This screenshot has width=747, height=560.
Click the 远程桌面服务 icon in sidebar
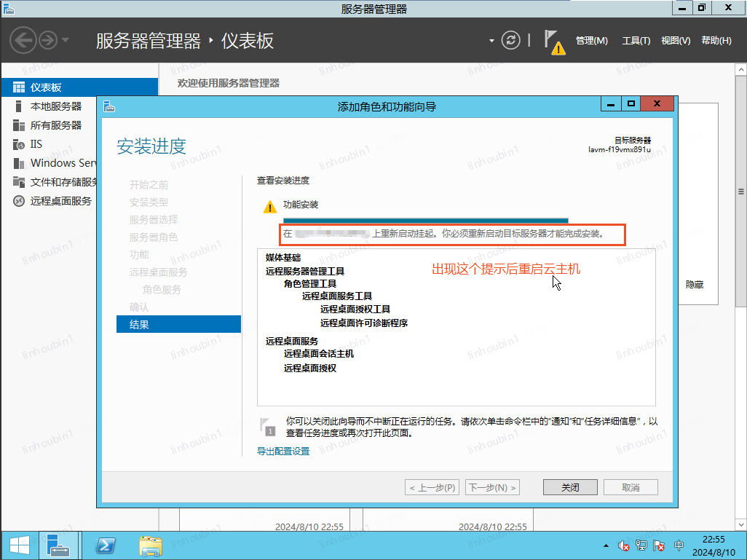(19, 201)
